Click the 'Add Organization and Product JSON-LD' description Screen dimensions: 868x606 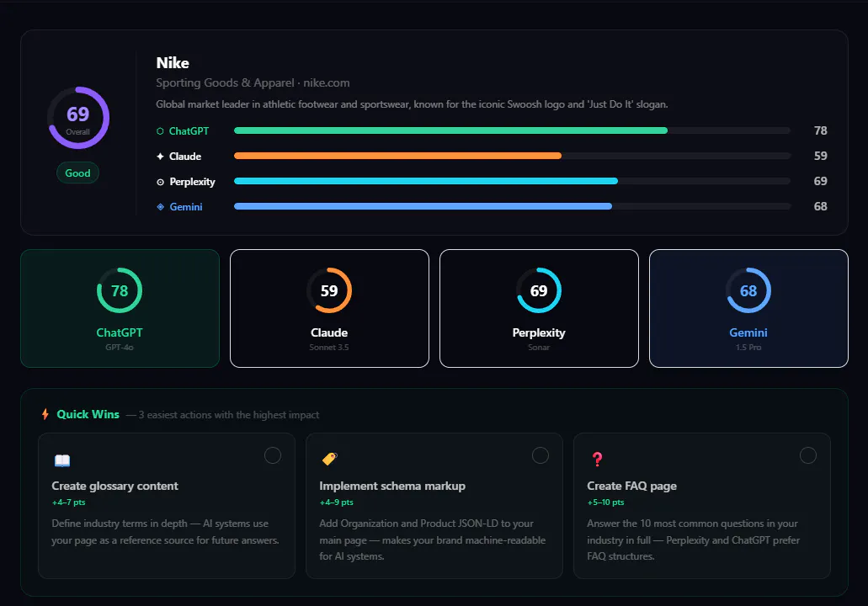click(433, 540)
